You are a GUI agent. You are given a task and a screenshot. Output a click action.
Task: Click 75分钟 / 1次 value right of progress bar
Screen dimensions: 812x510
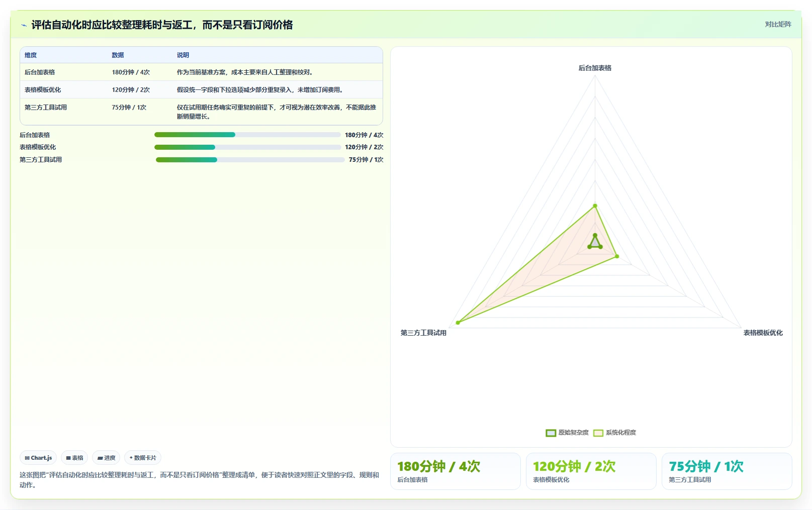point(366,160)
